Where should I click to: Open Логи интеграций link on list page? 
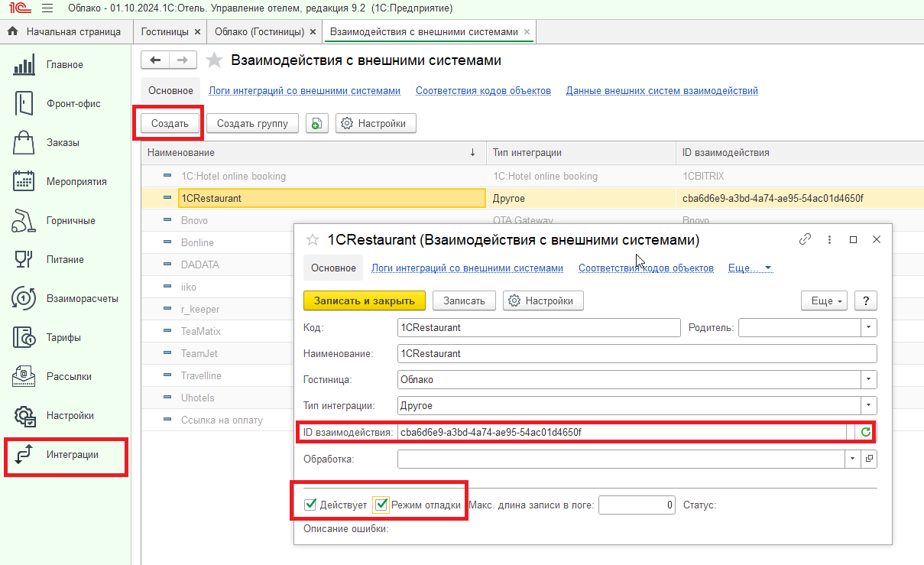click(305, 91)
